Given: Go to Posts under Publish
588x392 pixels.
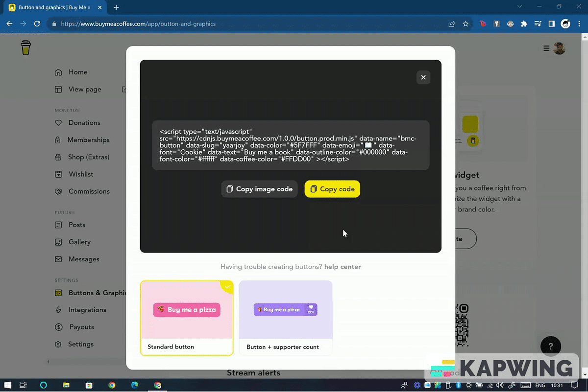Looking at the screenshot, I should (76, 225).
